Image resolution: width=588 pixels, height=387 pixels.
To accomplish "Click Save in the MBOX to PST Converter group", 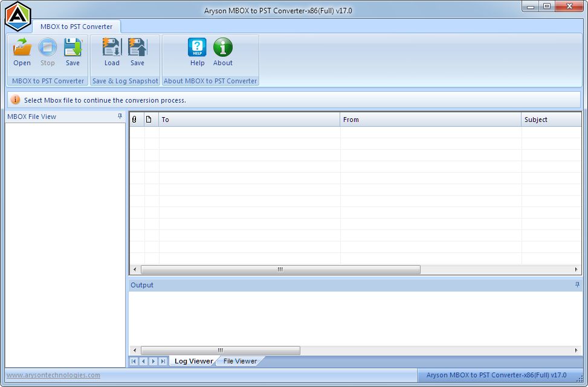I will point(73,52).
